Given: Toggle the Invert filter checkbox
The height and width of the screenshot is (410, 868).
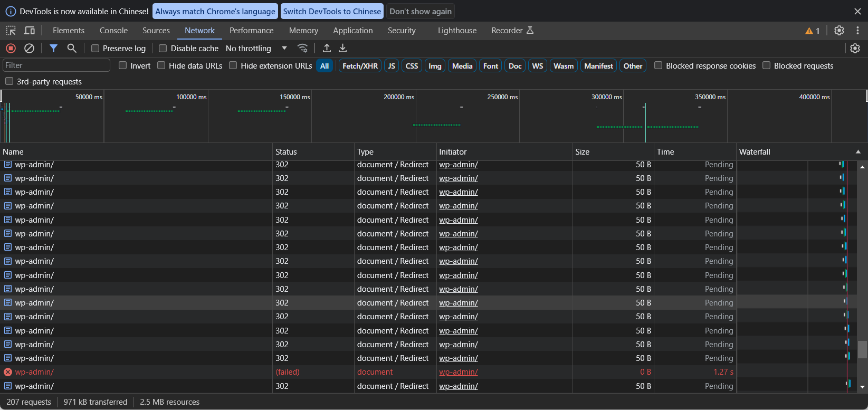Looking at the screenshot, I should tap(123, 65).
